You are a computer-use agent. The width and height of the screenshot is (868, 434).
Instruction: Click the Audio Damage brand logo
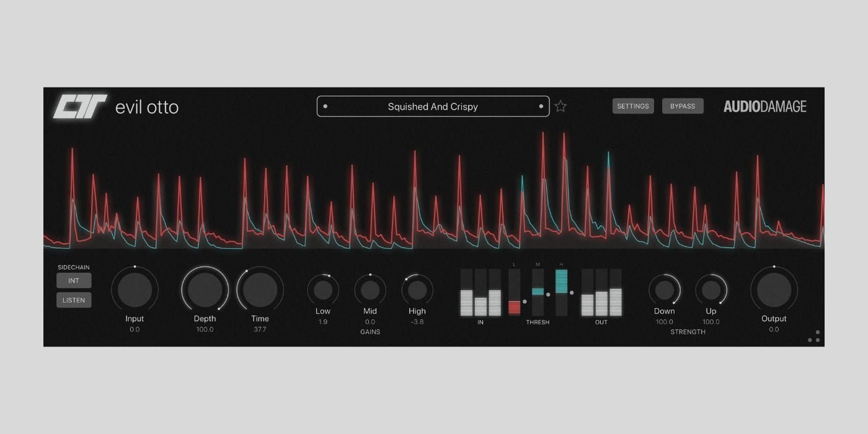(764, 107)
